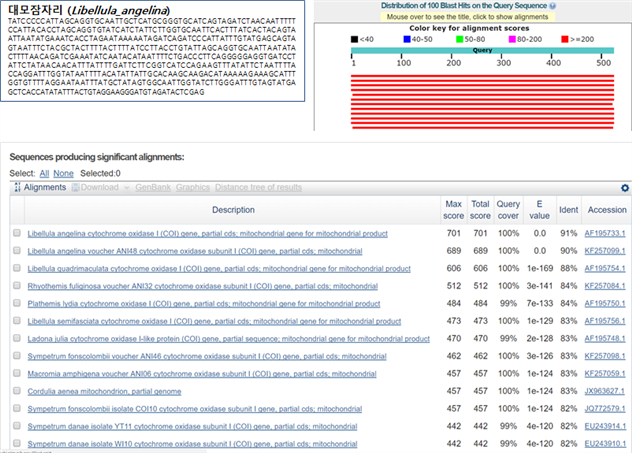The image size is (632, 453).
Task: Open accession AF195754.1
Action: (605, 268)
